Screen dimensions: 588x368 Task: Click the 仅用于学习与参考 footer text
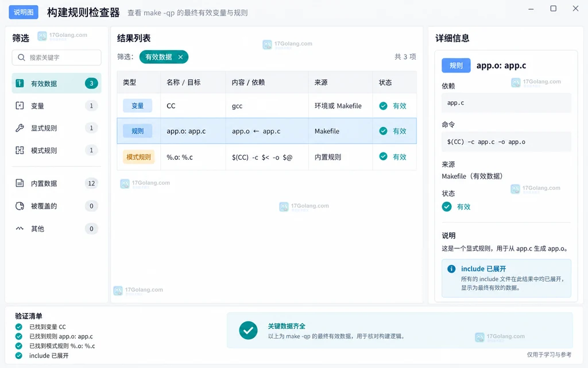pyautogui.click(x=549, y=354)
